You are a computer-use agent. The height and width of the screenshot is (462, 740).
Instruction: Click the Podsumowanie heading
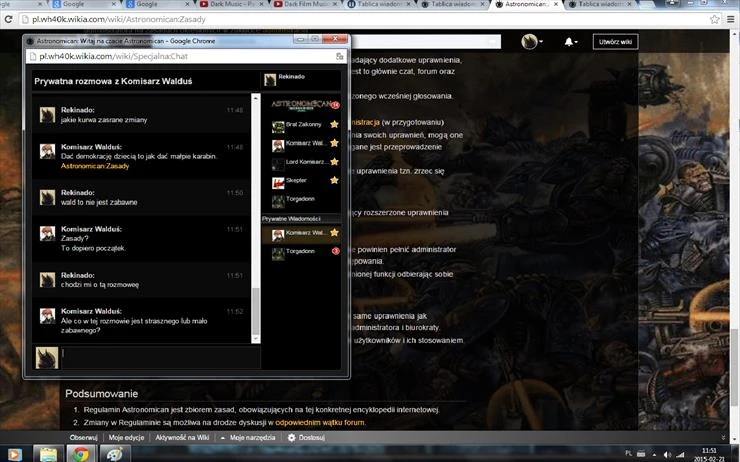[101, 394]
